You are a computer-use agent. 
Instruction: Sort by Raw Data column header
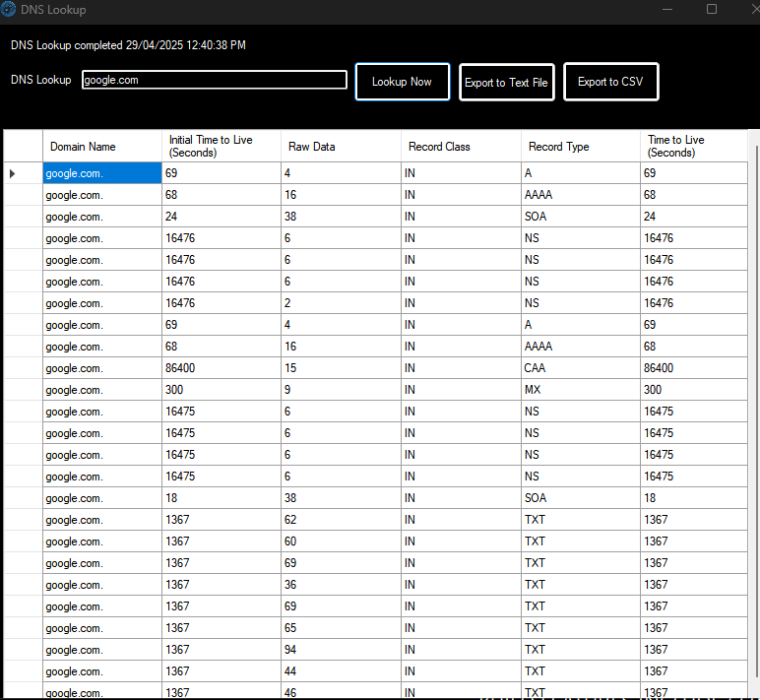(342, 146)
